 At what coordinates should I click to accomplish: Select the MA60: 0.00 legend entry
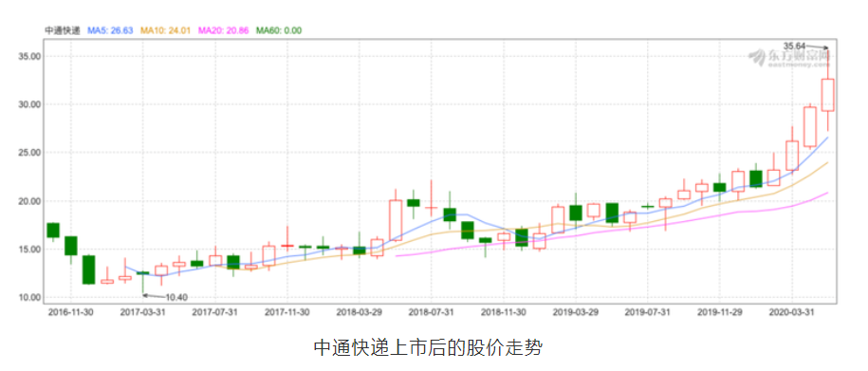pos(279,30)
